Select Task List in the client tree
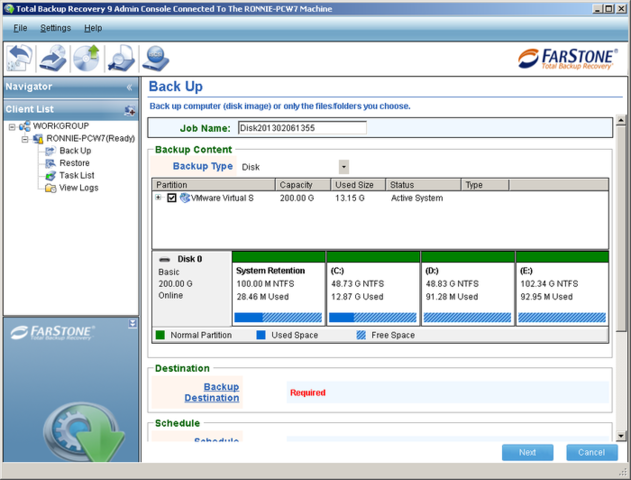Screen dimensions: 631x480 (x=77, y=176)
